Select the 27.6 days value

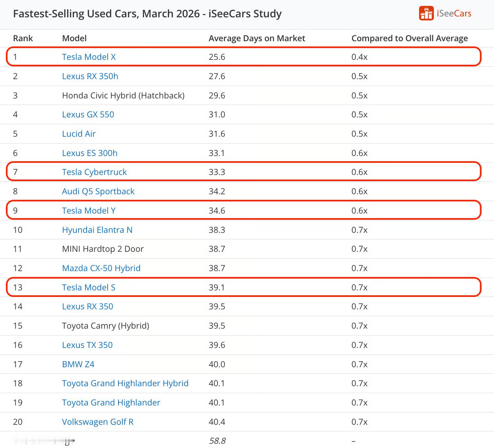coord(217,76)
